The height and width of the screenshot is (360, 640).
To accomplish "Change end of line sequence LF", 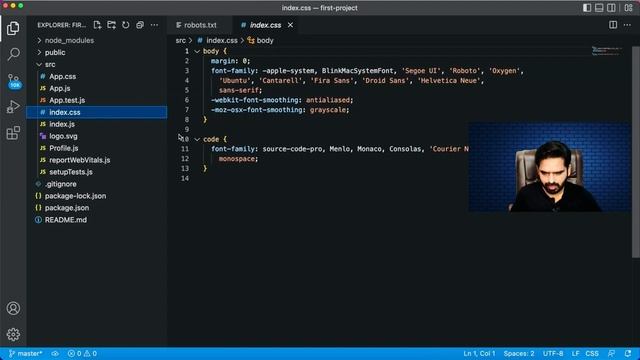I will tap(576, 353).
